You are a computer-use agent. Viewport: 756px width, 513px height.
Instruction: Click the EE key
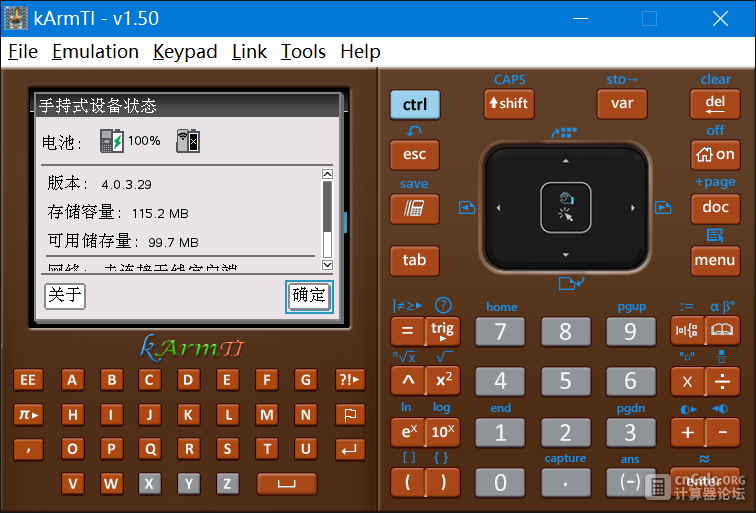[28, 380]
